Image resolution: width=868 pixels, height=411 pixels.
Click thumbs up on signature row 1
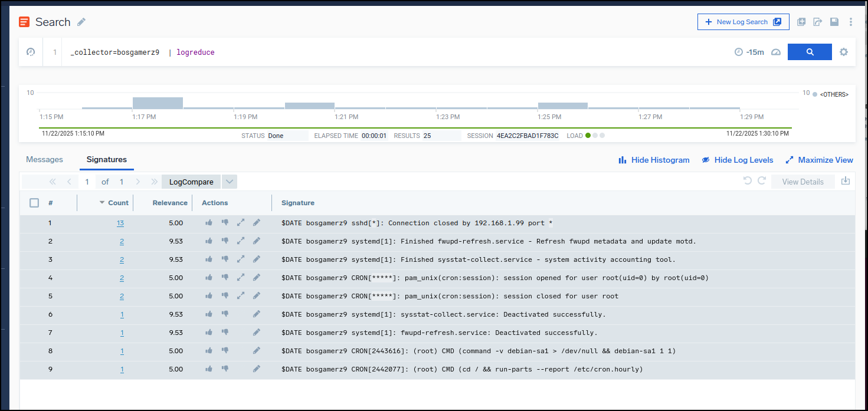tap(209, 223)
